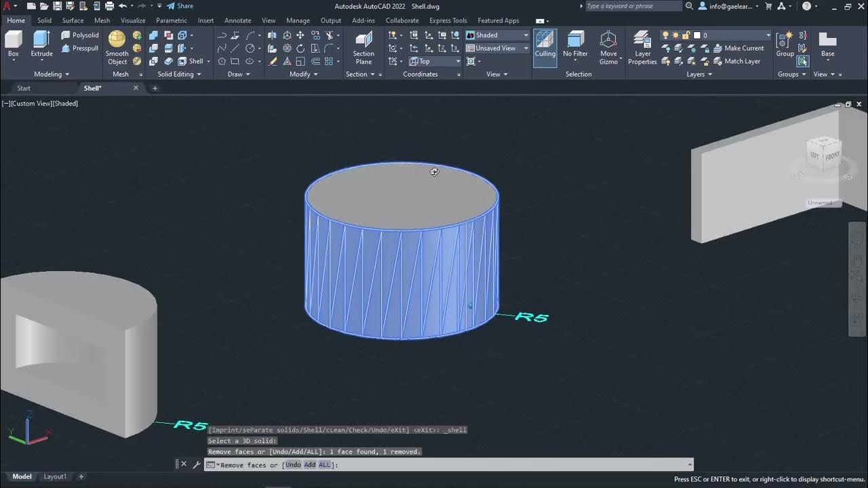Click the Save icon in quick access toolbar

(x=57, y=6)
